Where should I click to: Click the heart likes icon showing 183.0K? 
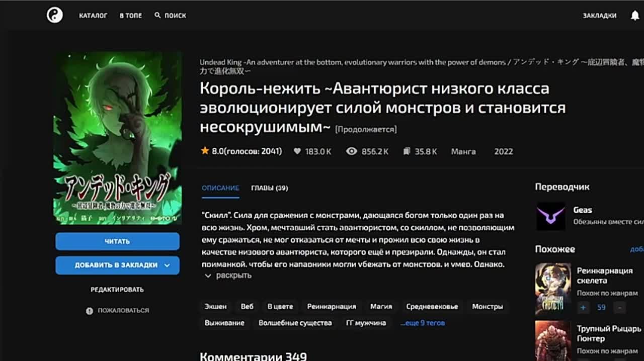[x=298, y=151]
